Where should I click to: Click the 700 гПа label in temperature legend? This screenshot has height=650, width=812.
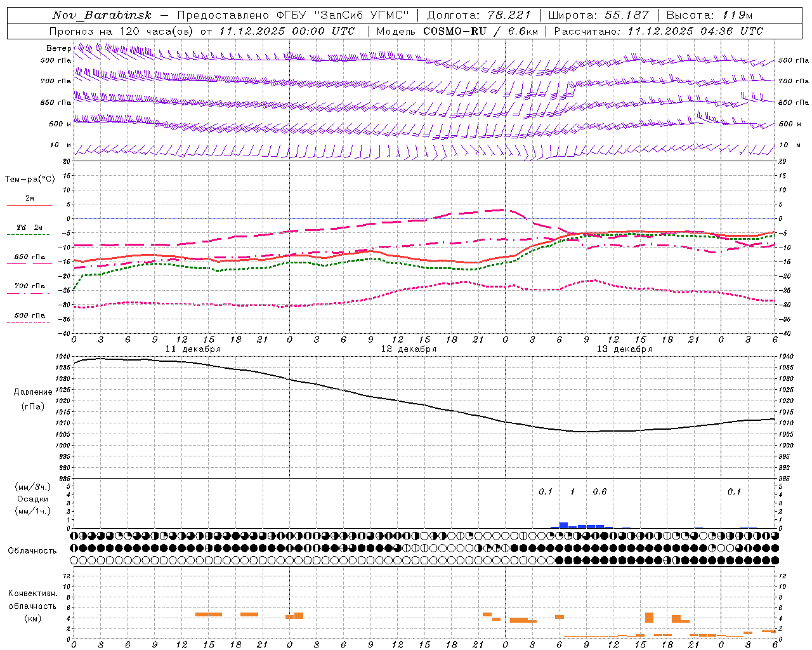30,286
